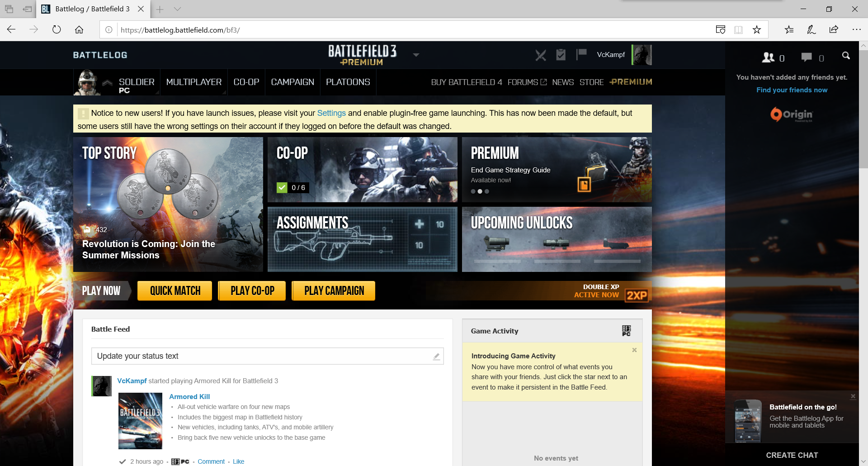Close the Battlelog App promotion
The height and width of the screenshot is (466, 868).
click(853, 396)
